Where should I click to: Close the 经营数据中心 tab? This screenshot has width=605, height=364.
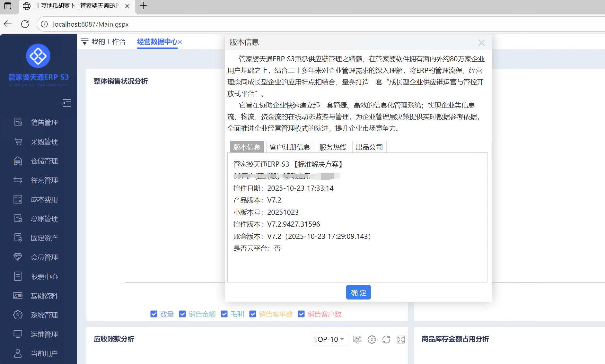click(180, 42)
